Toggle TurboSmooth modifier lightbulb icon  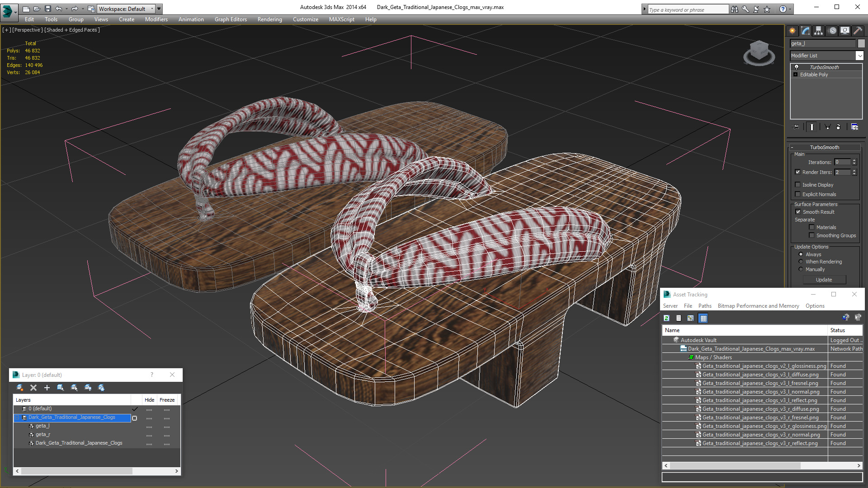click(797, 67)
